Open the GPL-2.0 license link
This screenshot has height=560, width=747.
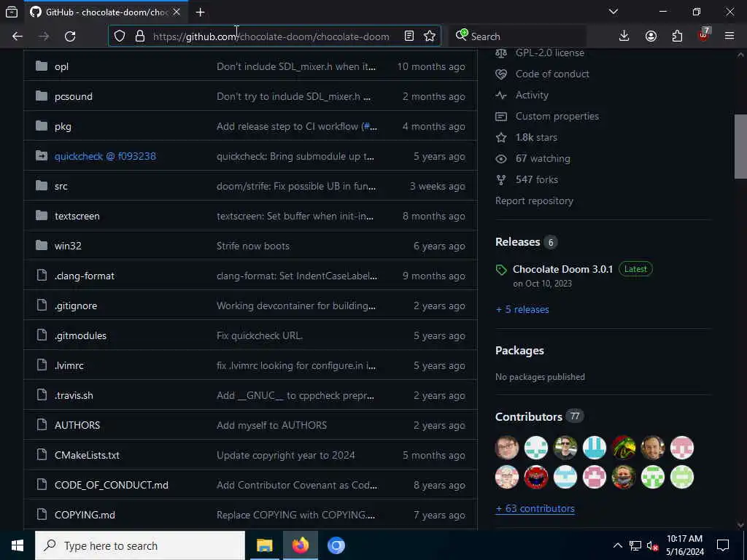click(x=550, y=52)
